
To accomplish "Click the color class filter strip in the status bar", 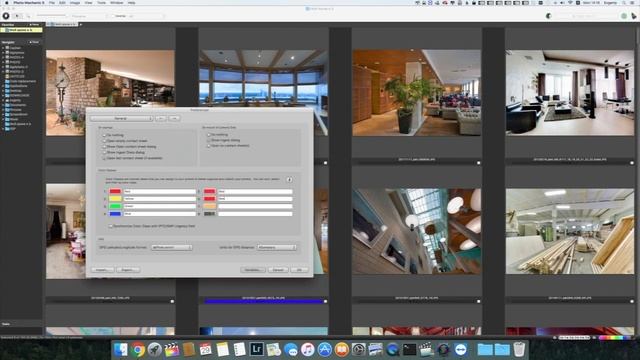I will click(615, 338).
